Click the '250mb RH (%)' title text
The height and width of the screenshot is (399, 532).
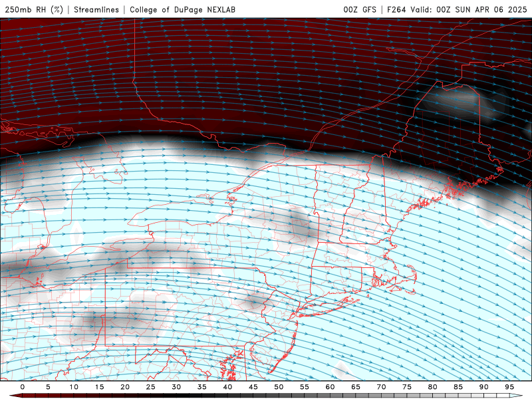point(34,9)
